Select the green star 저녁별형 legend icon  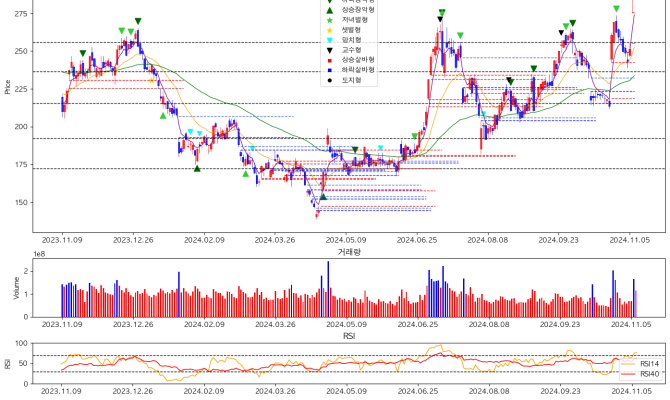(330, 20)
